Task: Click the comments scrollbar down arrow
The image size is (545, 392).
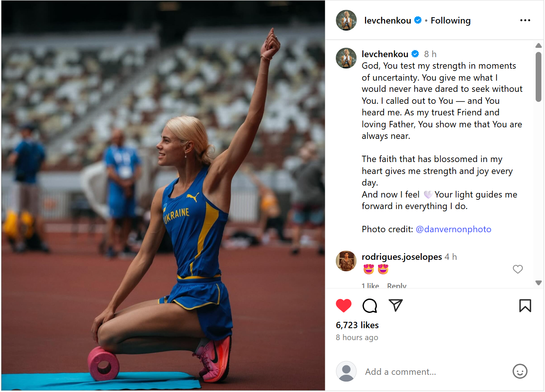Action: (x=538, y=283)
